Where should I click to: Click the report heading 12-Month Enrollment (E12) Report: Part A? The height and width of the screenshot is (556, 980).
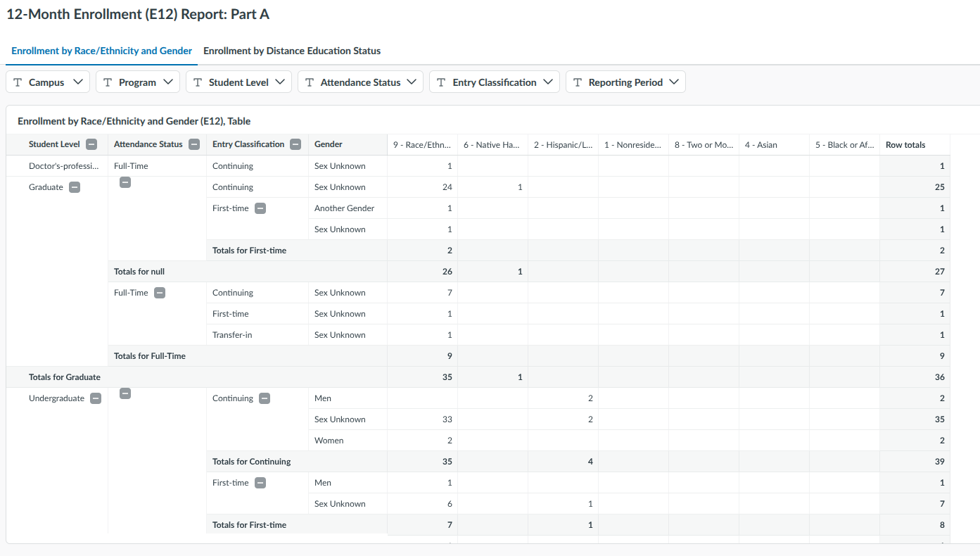[x=138, y=14]
